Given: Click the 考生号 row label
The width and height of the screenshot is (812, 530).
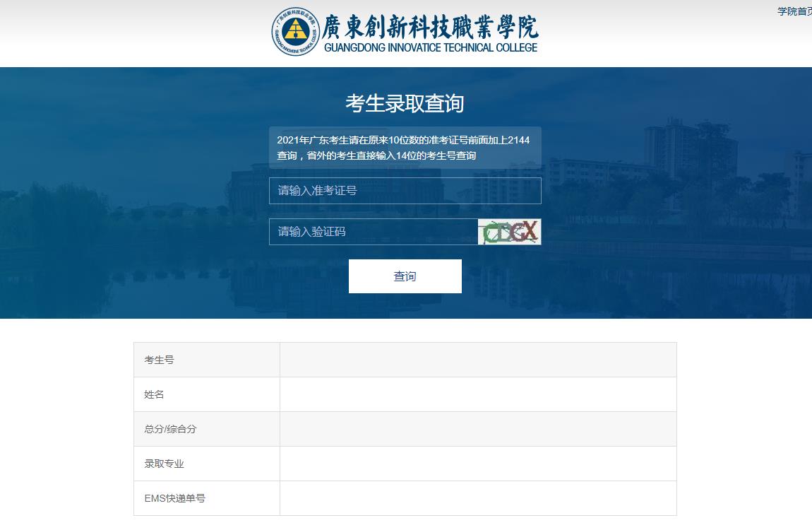Looking at the screenshot, I should point(160,360).
